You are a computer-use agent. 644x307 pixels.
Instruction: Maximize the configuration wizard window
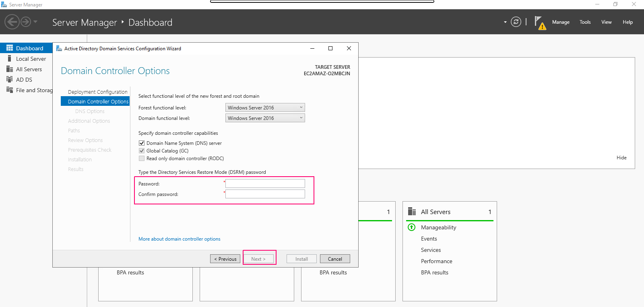(x=330, y=48)
